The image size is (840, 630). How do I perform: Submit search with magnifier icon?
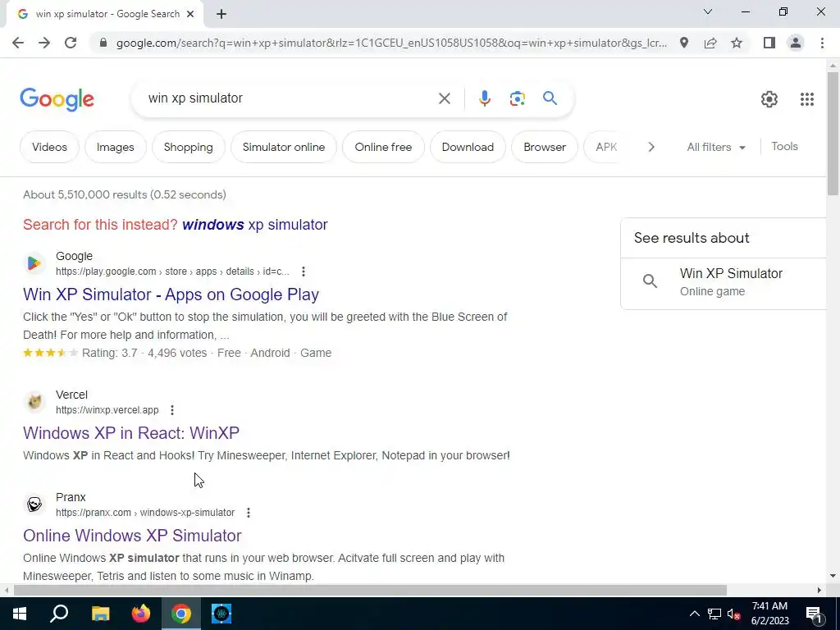click(x=550, y=98)
